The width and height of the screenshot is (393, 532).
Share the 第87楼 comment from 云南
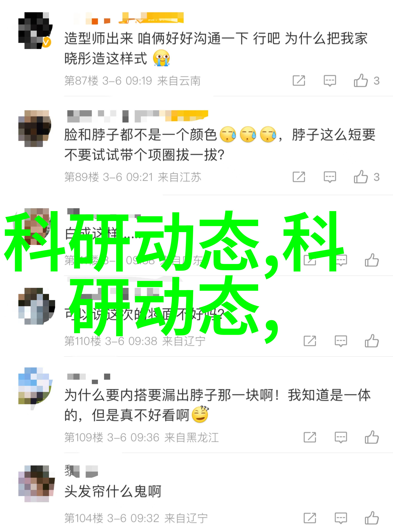coord(299,80)
